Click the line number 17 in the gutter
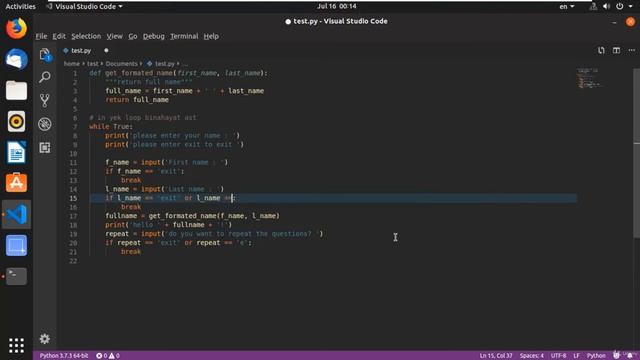 coord(73,216)
